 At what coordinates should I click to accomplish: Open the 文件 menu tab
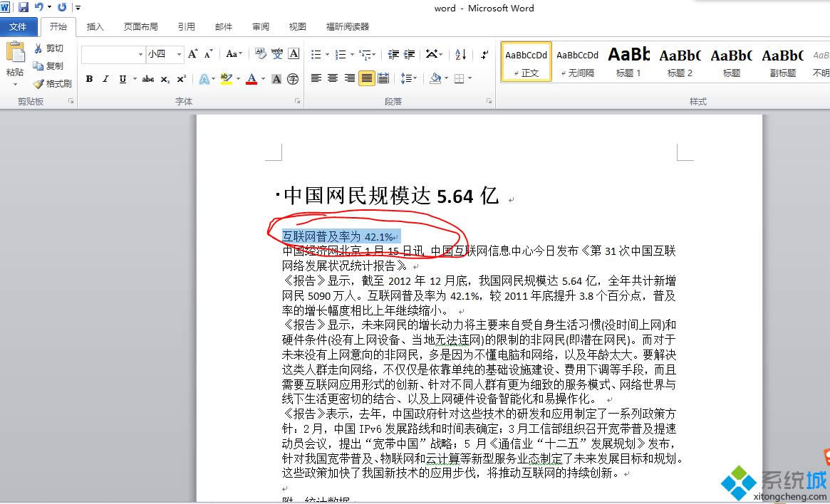tap(18, 26)
